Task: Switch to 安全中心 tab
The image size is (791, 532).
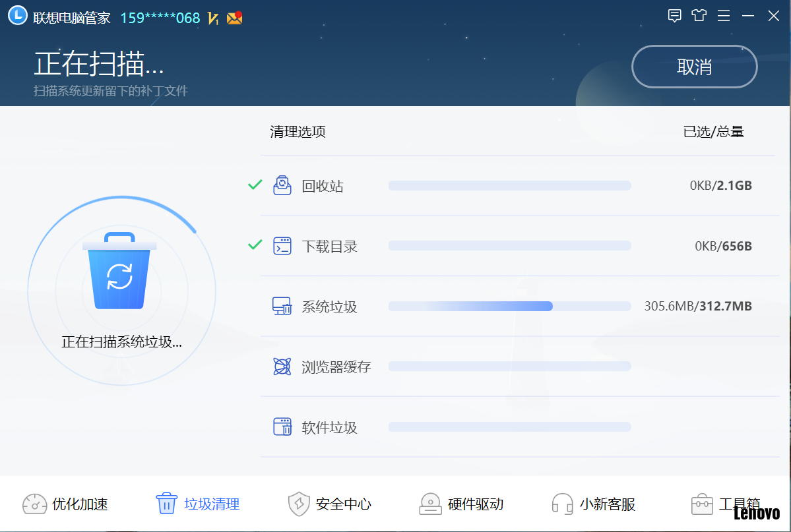Action: pyautogui.click(x=330, y=504)
